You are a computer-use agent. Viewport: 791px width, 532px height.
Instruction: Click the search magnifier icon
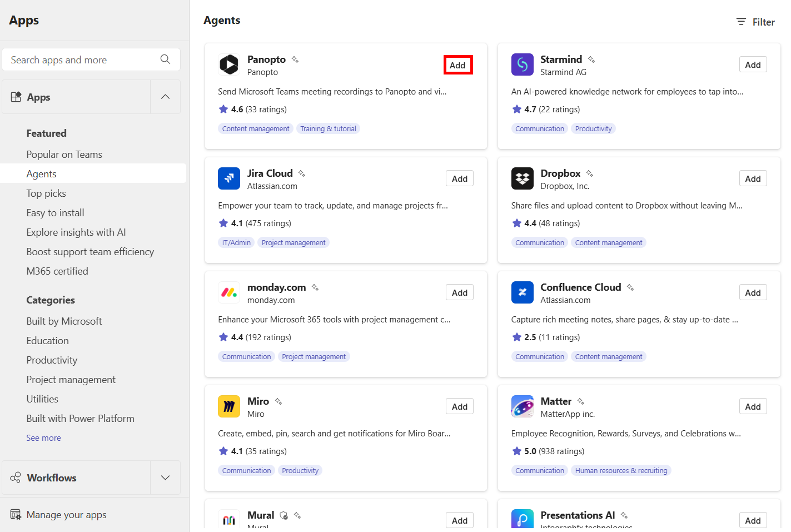click(x=165, y=59)
